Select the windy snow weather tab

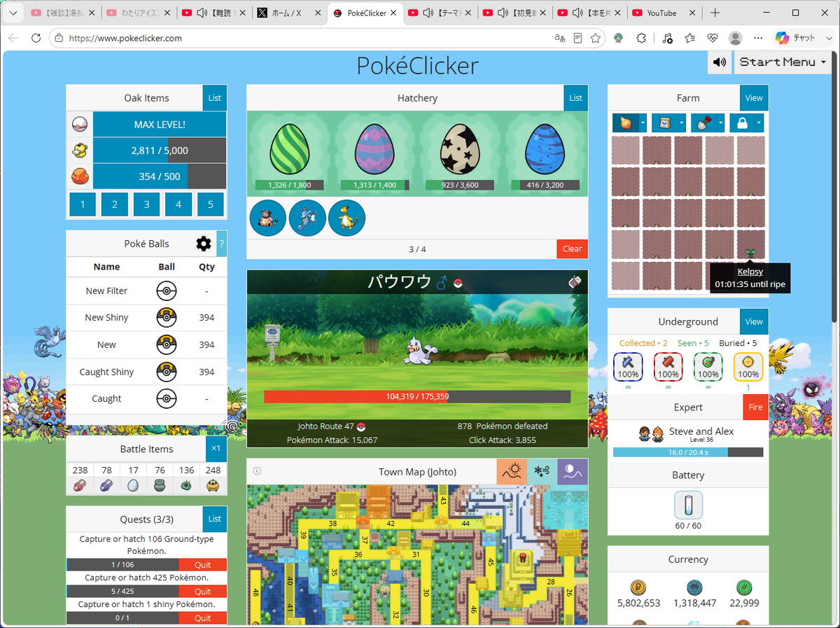(x=541, y=471)
